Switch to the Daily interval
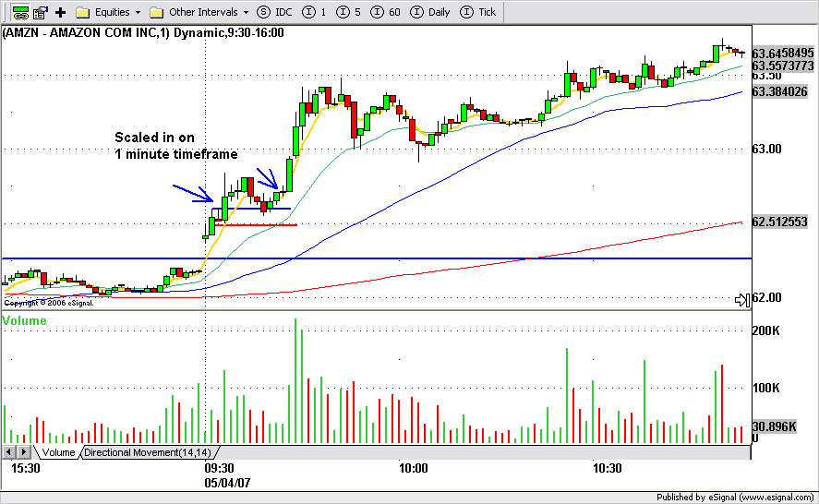The width and height of the screenshot is (819, 504). tap(430, 12)
